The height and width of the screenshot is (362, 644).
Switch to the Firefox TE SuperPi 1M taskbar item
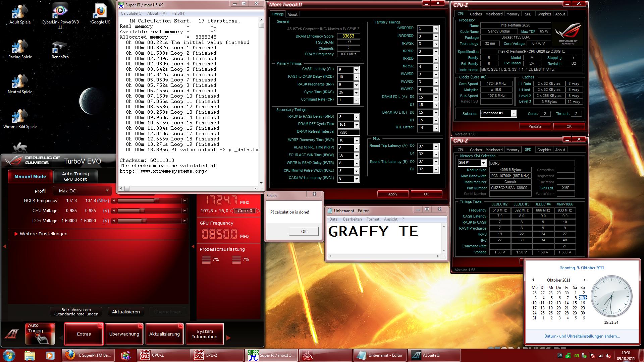pos(88,355)
